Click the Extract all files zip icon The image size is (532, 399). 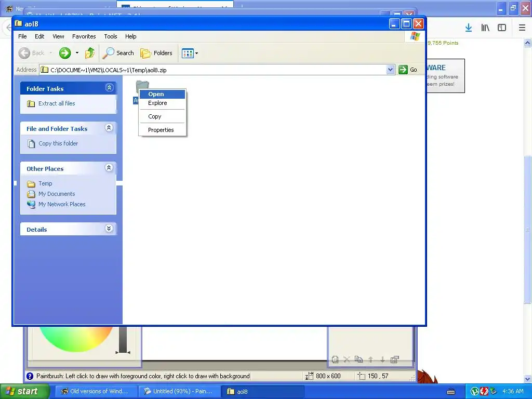(x=31, y=103)
